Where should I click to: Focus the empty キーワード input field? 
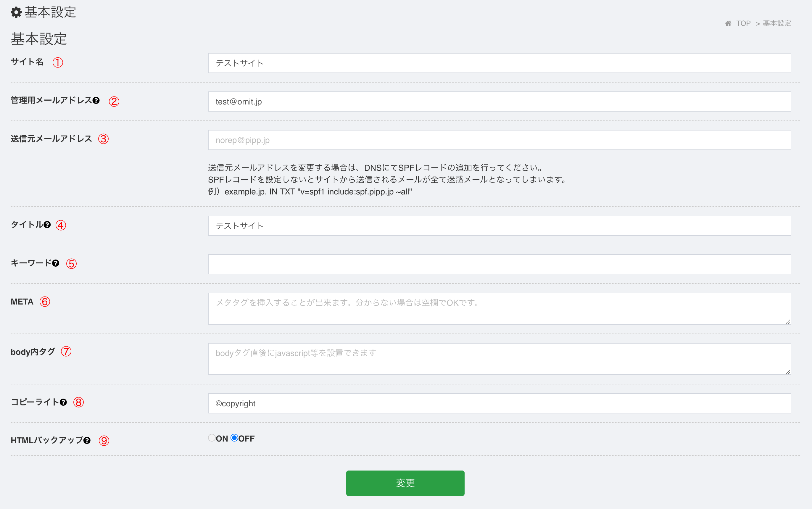pyautogui.click(x=500, y=264)
